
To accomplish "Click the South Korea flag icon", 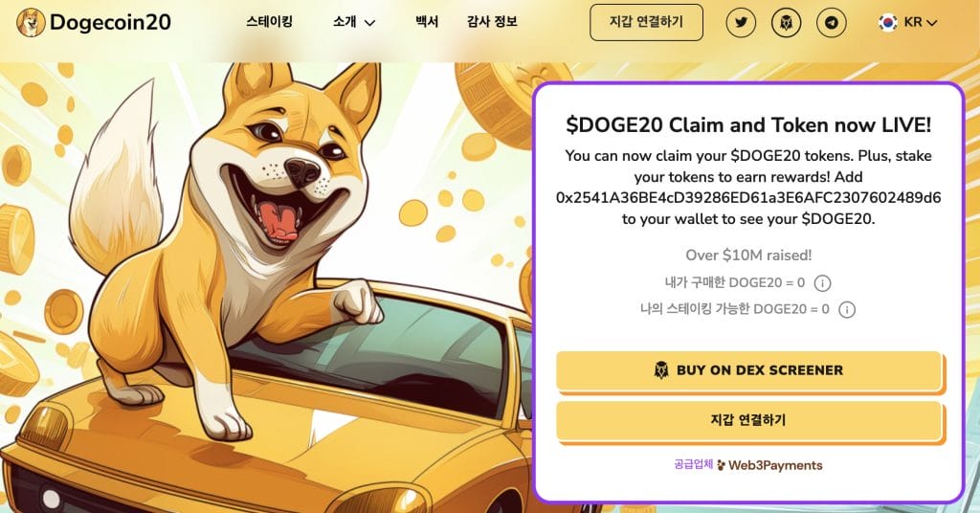I will pyautogui.click(x=887, y=23).
